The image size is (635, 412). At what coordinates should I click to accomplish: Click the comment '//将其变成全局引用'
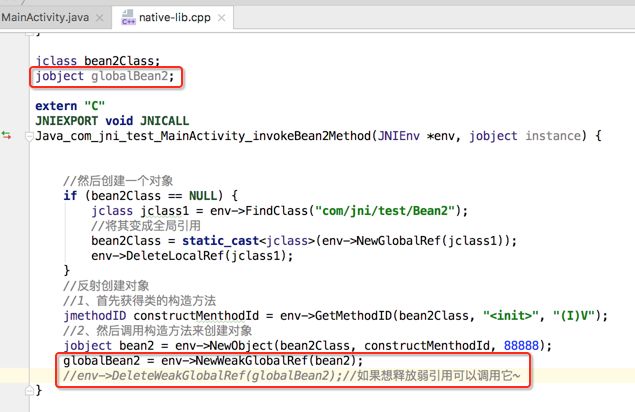pos(146,226)
